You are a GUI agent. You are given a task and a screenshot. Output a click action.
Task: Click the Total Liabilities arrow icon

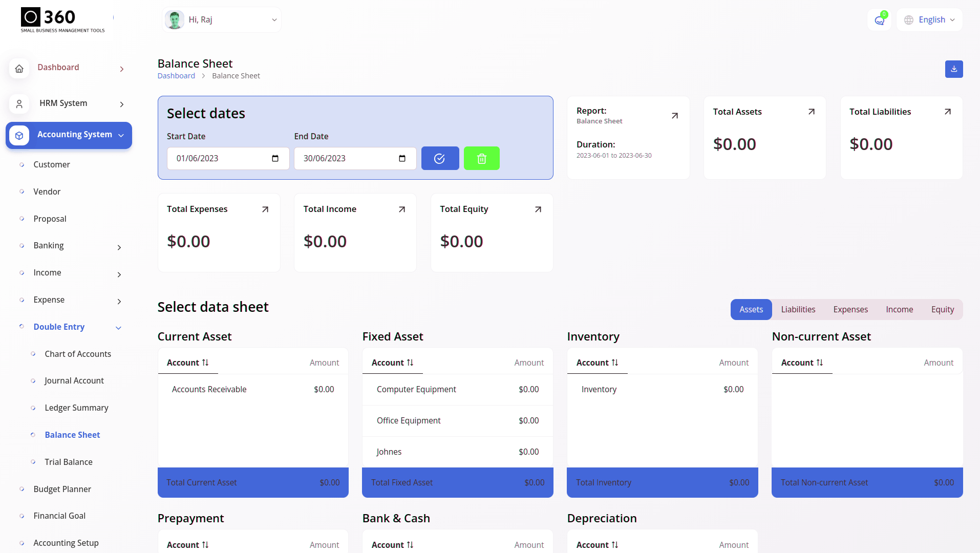947,112
